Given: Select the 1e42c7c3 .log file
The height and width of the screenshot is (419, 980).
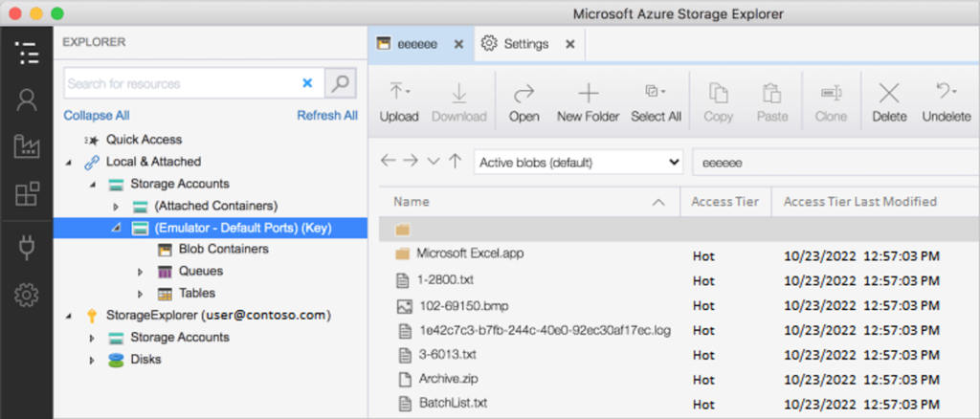Looking at the screenshot, I should (x=545, y=330).
